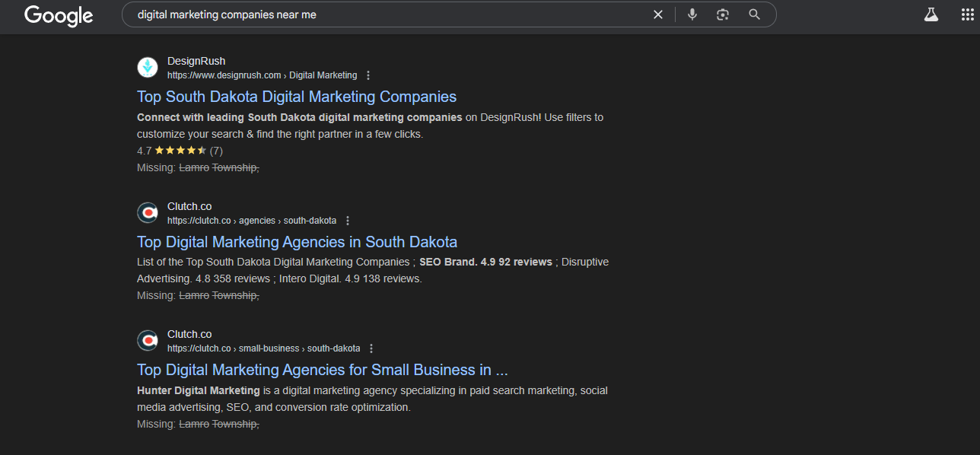Screen dimensions: 980x455
Task: Open three-dot menu for clutch.co small-business result
Action: pos(371,348)
